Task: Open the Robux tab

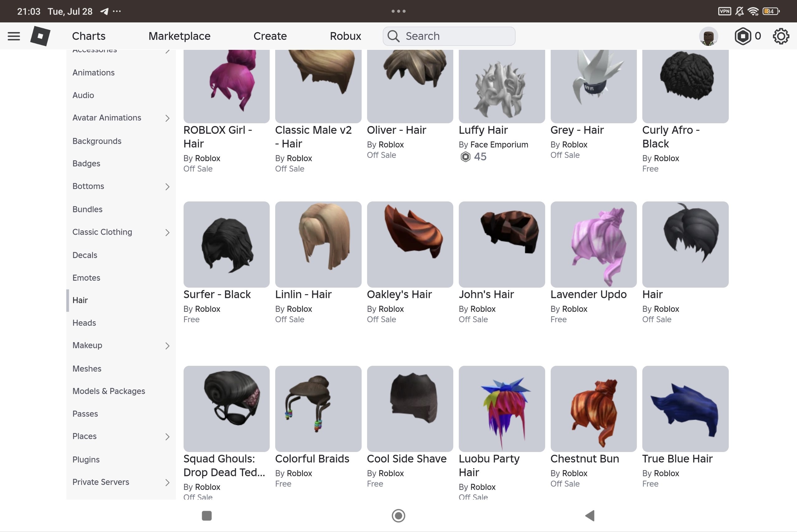Action: [x=345, y=36]
